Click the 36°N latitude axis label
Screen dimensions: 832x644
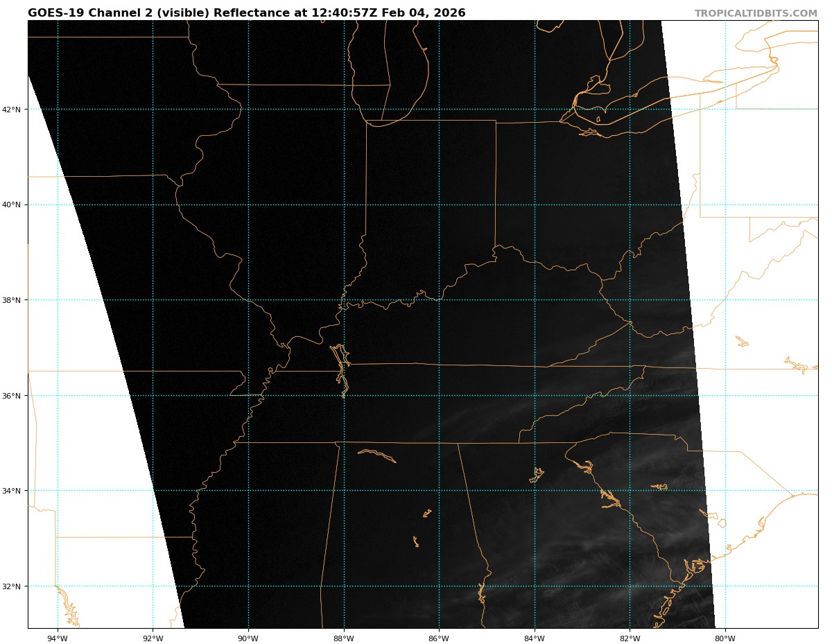(13, 396)
